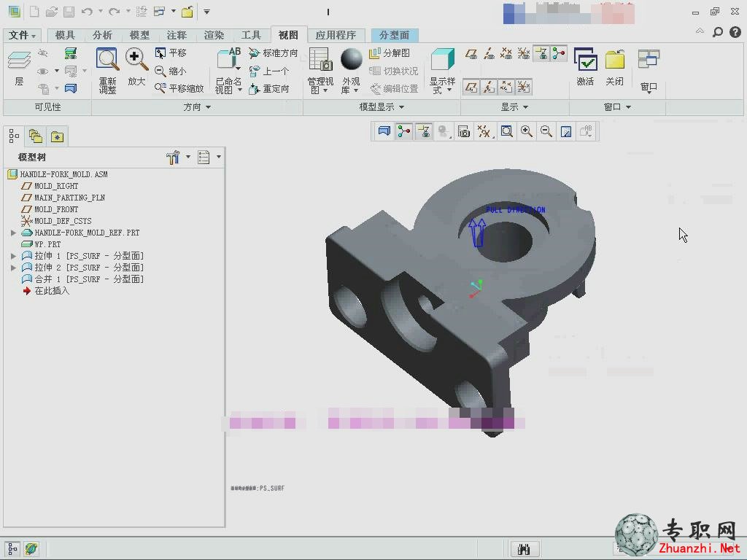The width and height of the screenshot is (747, 560).
Task: Switch to the 渲染 ribbon tab
Action: pyautogui.click(x=214, y=35)
